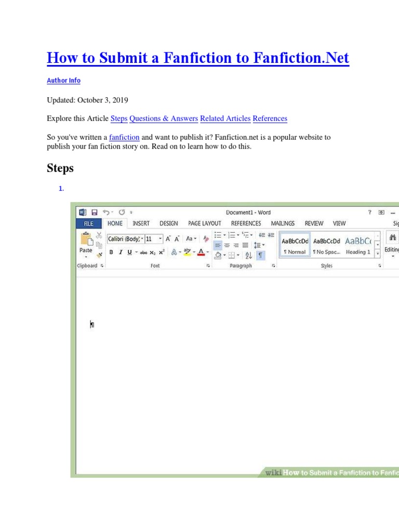Switch to the MAILINGS tab
The width and height of the screenshot is (399, 532).
point(283,223)
